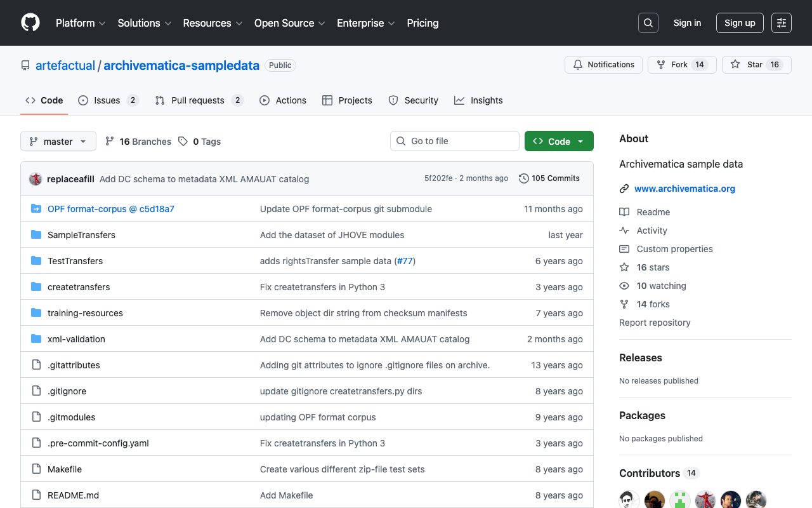Open the Insights tab graph icon
The height and width of the screenshot is (508, 812).
(459, 100)
